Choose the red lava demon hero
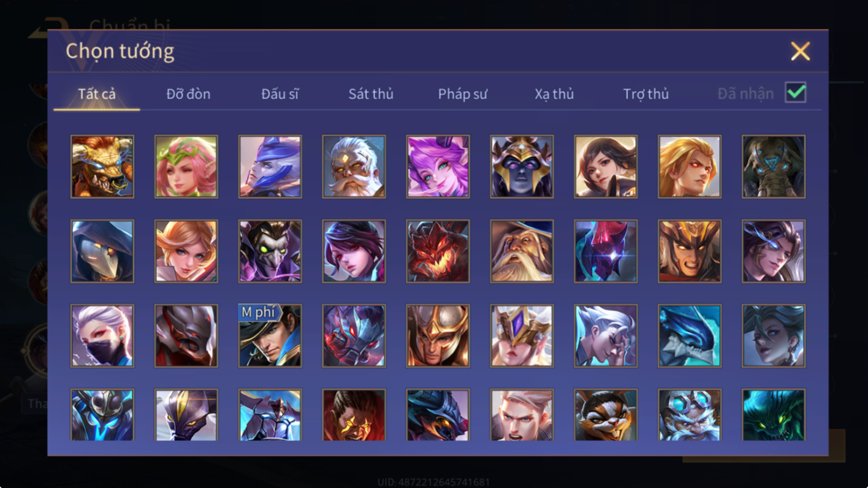 pos(438,251)
